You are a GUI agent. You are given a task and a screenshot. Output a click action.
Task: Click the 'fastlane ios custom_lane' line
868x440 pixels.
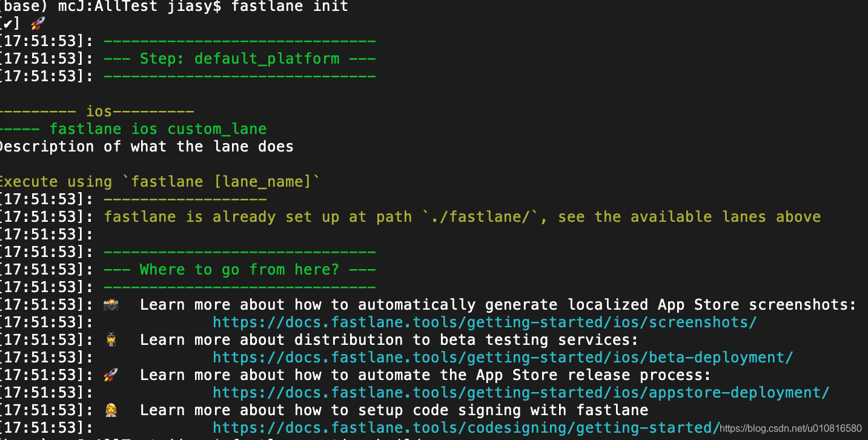133,129
